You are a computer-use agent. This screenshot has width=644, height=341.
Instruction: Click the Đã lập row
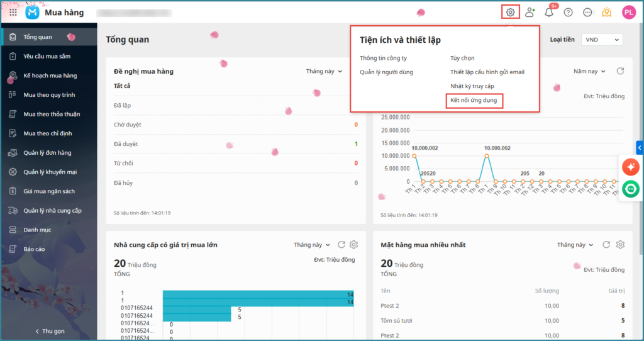pos(236,105)
